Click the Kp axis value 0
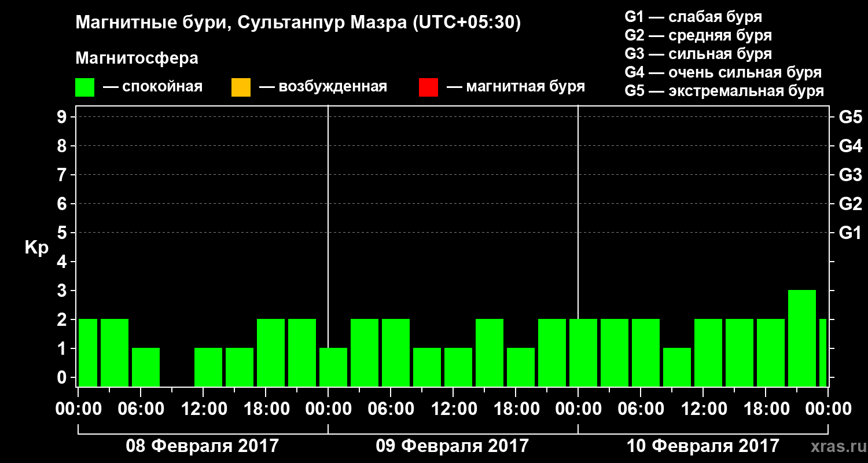 [63, 377]
